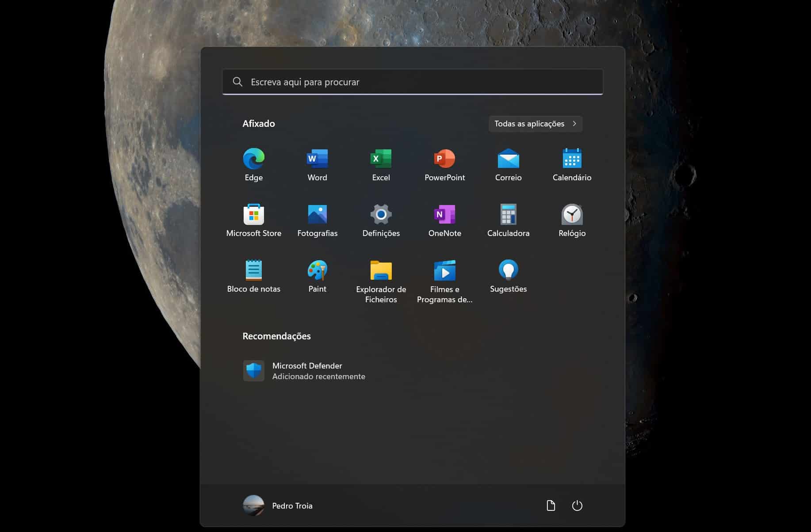Open the Calculadora app
The width and height of the screenshot is (811, 532).
[x=508, y=215]
